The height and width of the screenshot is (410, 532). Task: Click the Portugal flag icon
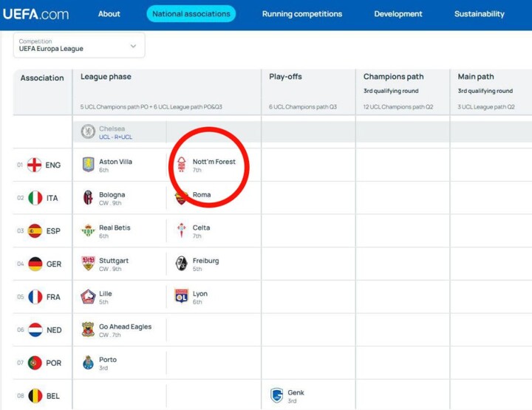pyautogui.click(x=35, y=363)
